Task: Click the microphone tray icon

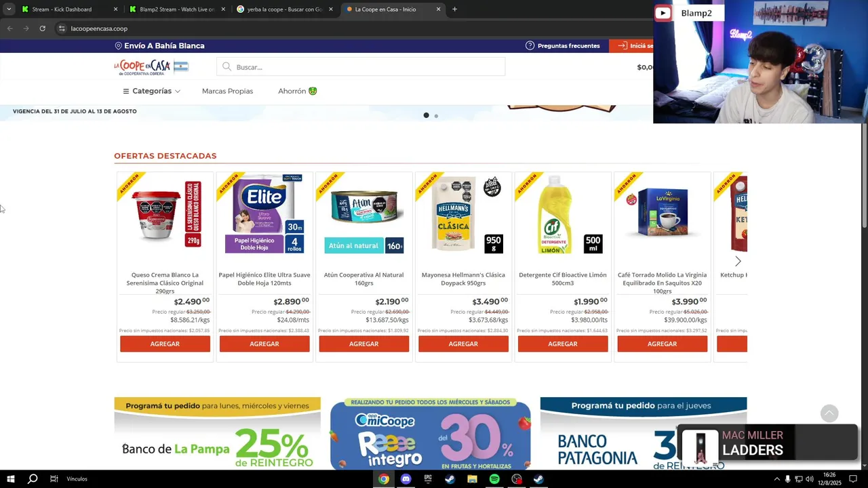Action: point(787,479)
